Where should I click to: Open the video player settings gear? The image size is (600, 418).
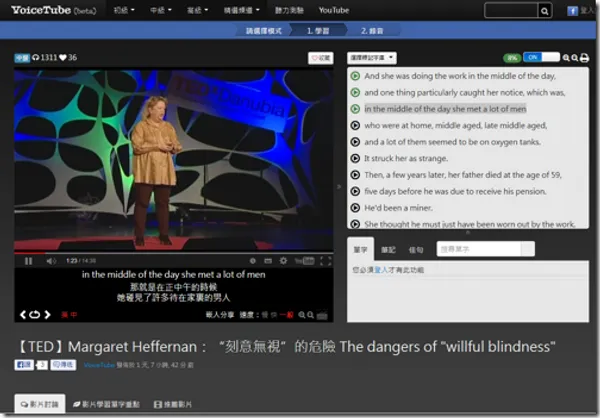(284, 261)
